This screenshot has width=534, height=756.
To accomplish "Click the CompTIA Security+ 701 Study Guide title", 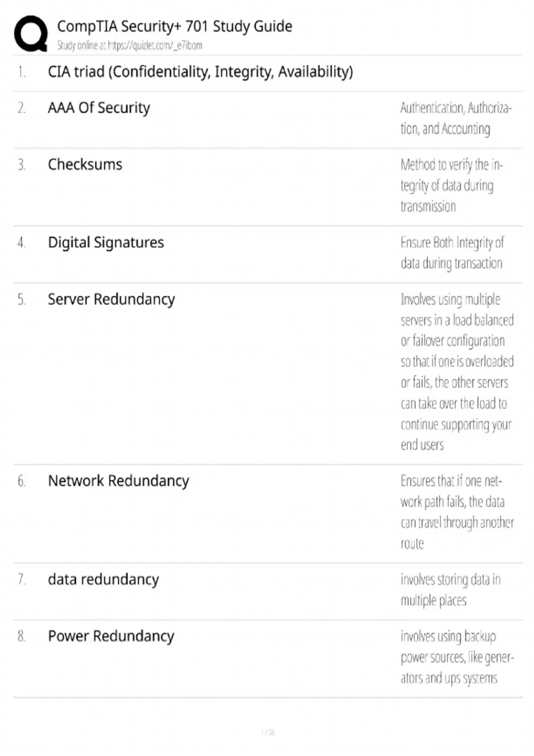I will (x=174, y=26).
